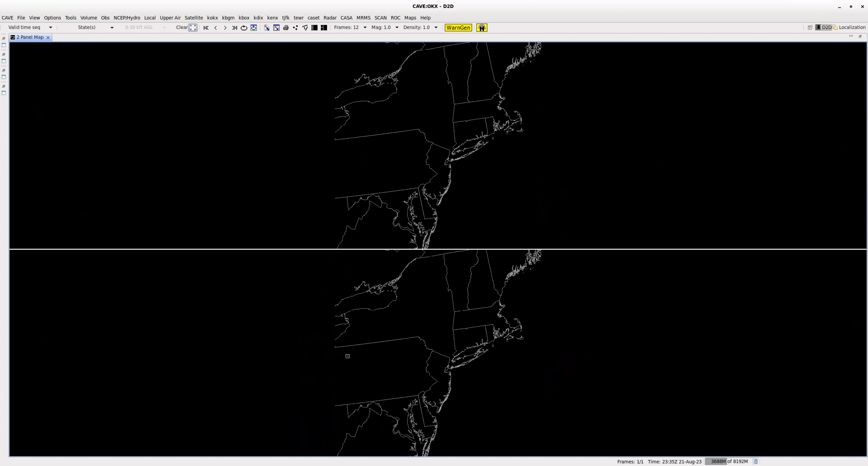Open the NCEP/Hydro menu
The image size is (868, 466).
click(127, 17)
